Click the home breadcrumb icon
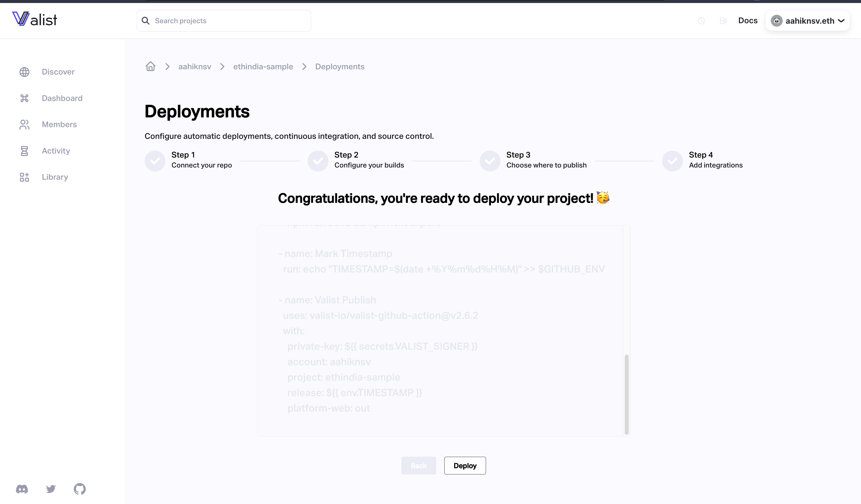861x504 pixels. pyautogui.click(x=150, y=66)
